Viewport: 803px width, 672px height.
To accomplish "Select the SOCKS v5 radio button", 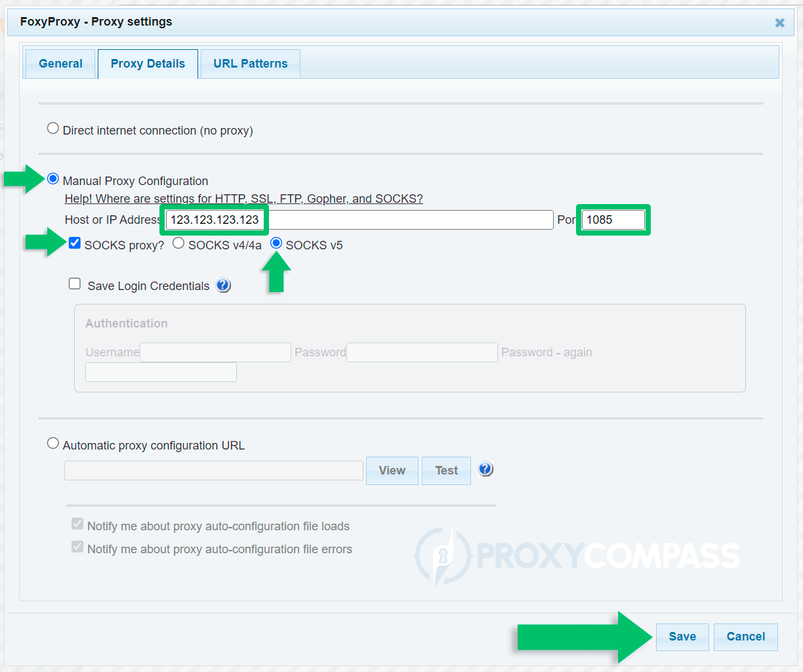I will (x=276, y=243).
